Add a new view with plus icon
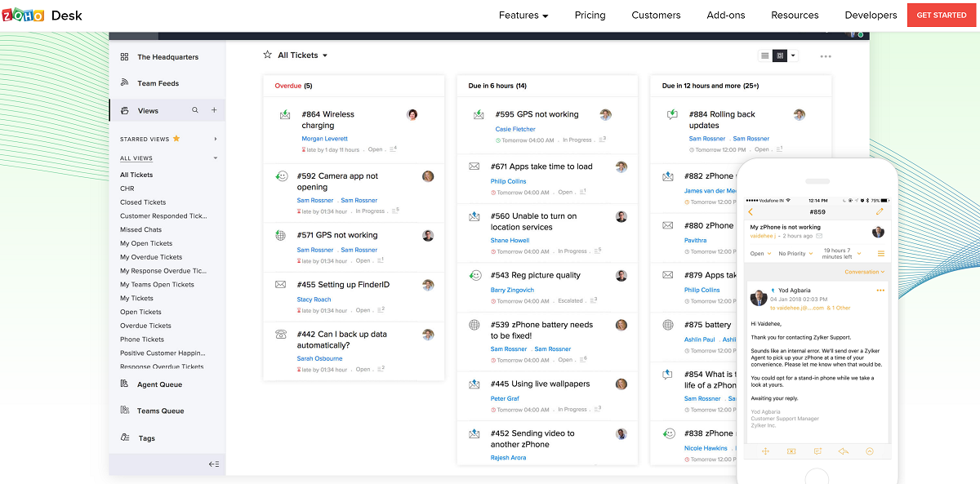Viewport: 980px width, 484px height. pos(214,110)
